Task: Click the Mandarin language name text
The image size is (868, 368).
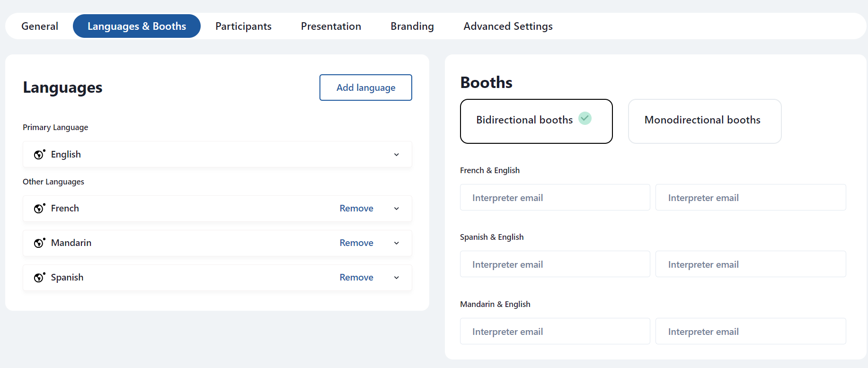Action: [x=71, y=243]
